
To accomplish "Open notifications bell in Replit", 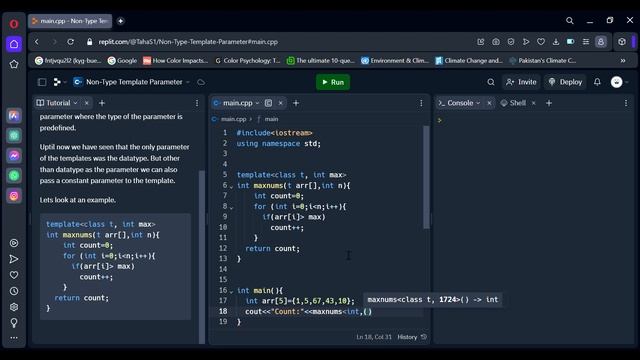I will point(597,82).
